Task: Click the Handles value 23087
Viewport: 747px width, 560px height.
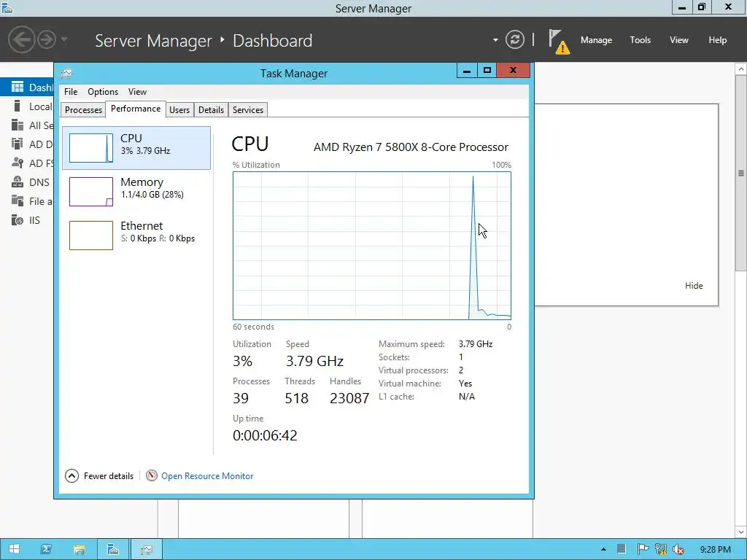Action: (x=349, y=398)
